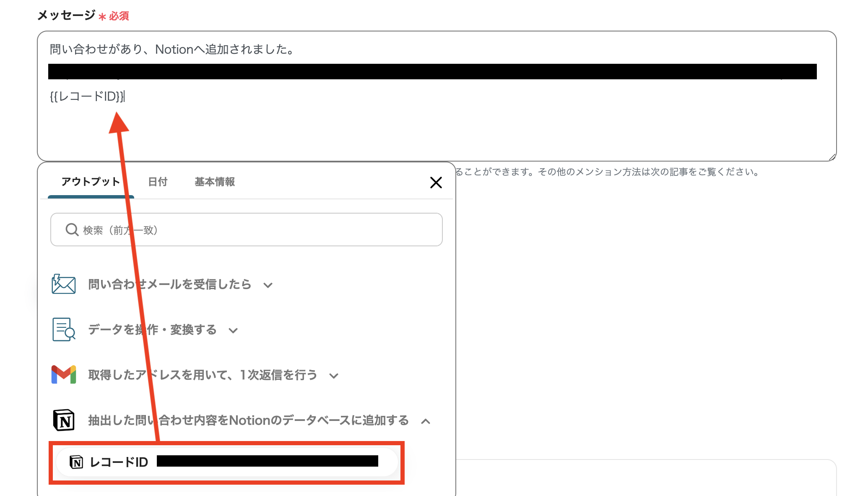868x496 pixels.
Task: Select the アウトプット tab
Action: coord(91,182)
